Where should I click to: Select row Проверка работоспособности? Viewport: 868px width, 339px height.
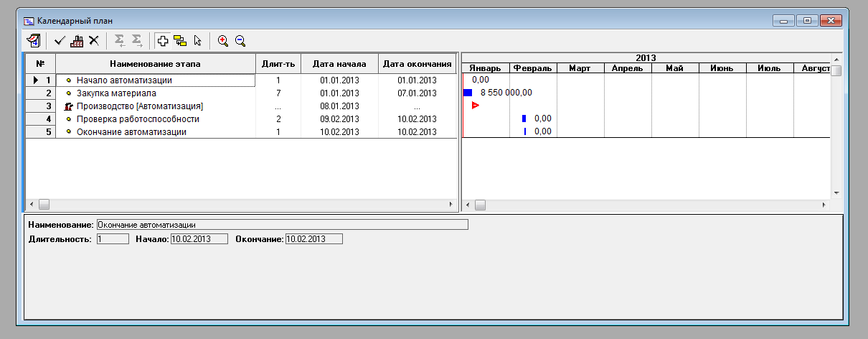[242, 119]
